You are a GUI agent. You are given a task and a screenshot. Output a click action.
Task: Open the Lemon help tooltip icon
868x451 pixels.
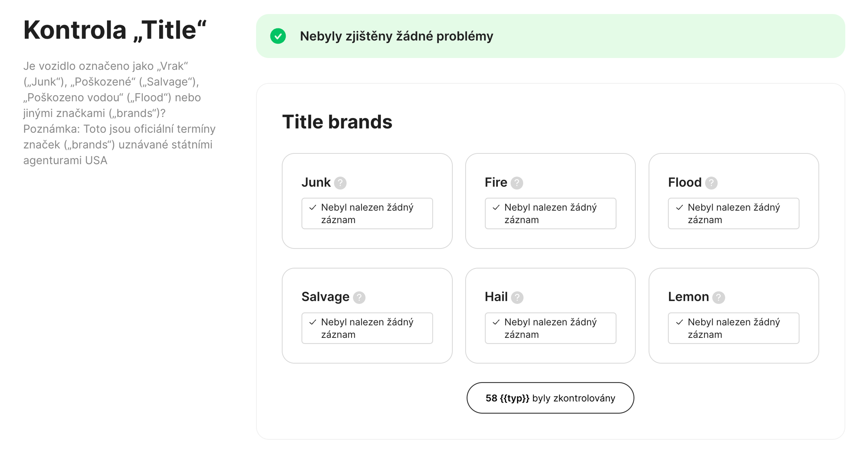[x=718, y=297]
